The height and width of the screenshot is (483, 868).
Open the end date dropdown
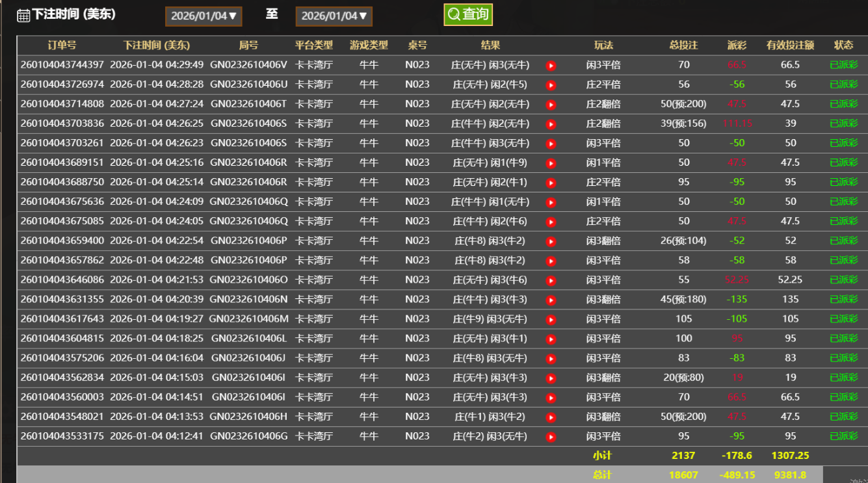[x=334, y=16]
